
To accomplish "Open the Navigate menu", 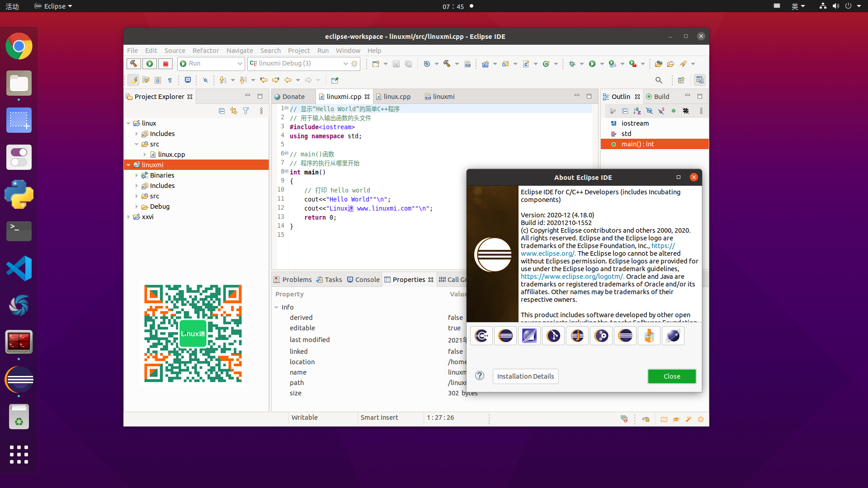I will 240,51.
